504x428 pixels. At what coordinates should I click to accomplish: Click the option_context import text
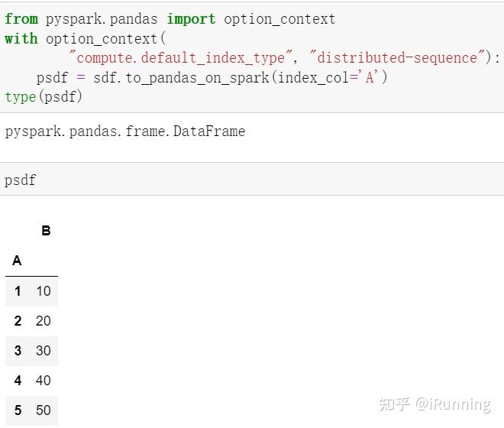click(279, 19)
